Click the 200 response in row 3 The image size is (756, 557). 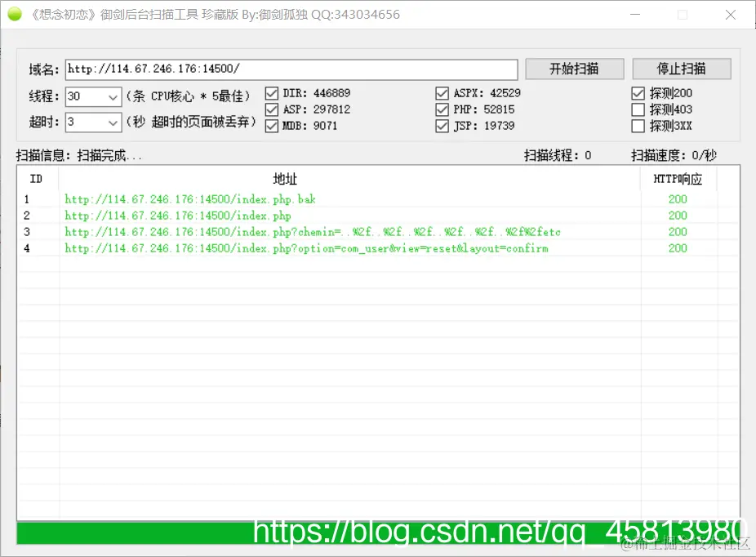(678, 232)
